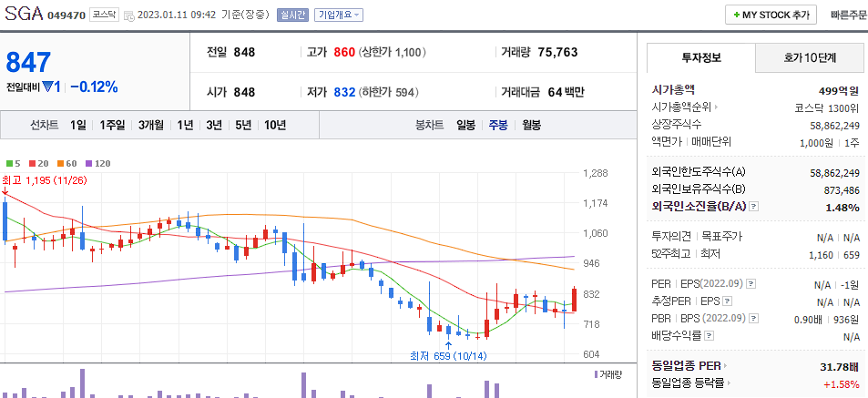Select the 1주일 line chart period
Screen dimensions: 868x398
tap(112, 125)
